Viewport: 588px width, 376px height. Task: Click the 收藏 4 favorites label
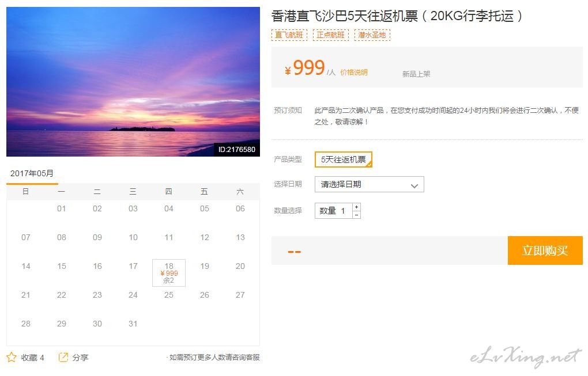click(33, 358)
